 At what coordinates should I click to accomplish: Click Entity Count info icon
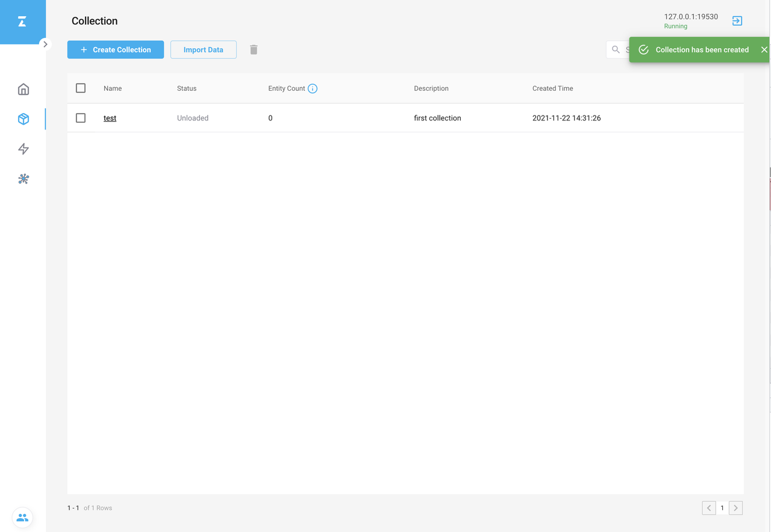pyautogui.click(x=313, y=88)
